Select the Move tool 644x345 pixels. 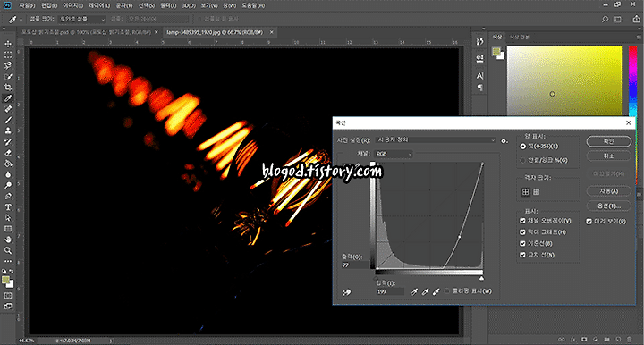coord(8,44)
